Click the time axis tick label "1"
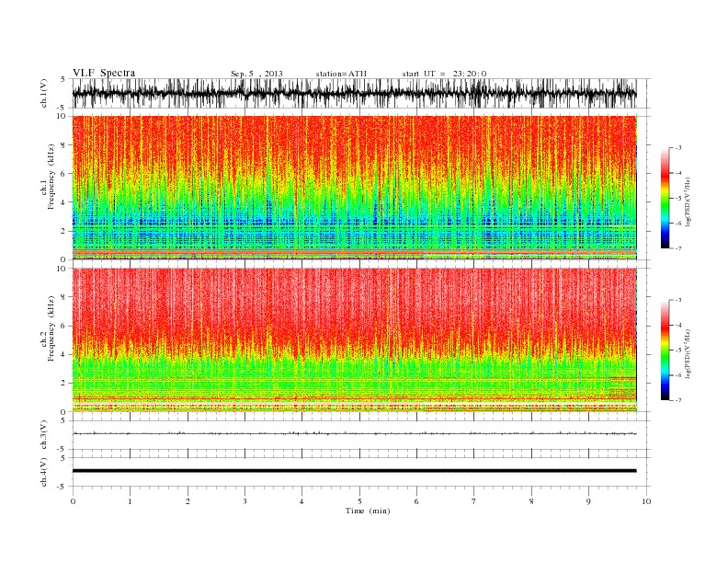The image size is (728, 563). [130, 501]
